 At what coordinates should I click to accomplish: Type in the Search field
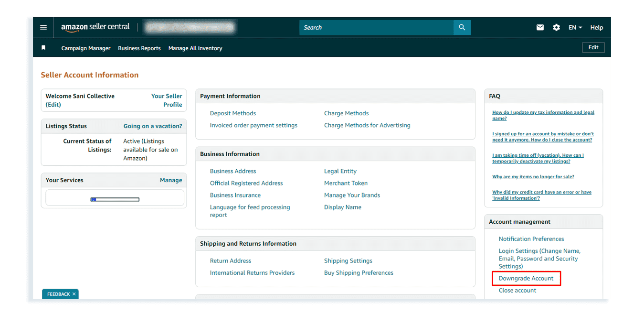(376, 27)
